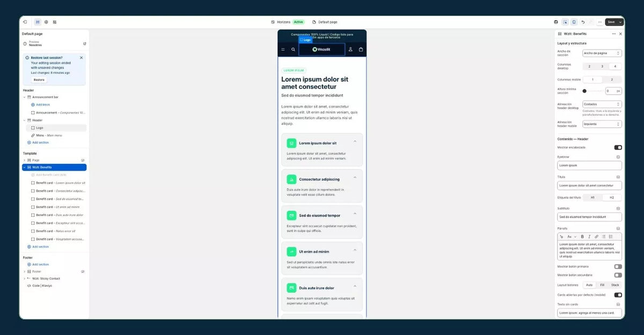644x335 pixels.
Task: Close the Wzit: Benefits settings panel
Action: [621, 34]
